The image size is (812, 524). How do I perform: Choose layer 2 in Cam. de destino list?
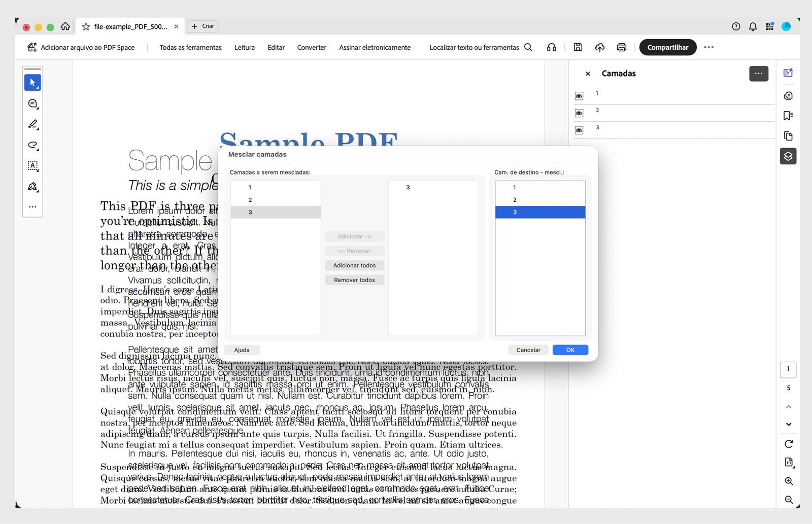pos(540,200)
